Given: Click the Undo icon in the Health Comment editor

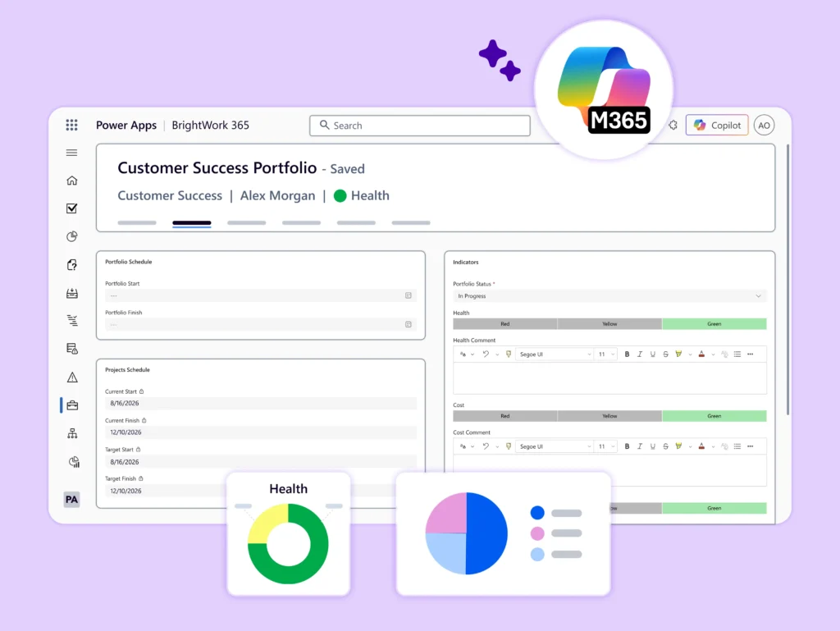Looking at the screenshot, I should click(x=485, y=354).
